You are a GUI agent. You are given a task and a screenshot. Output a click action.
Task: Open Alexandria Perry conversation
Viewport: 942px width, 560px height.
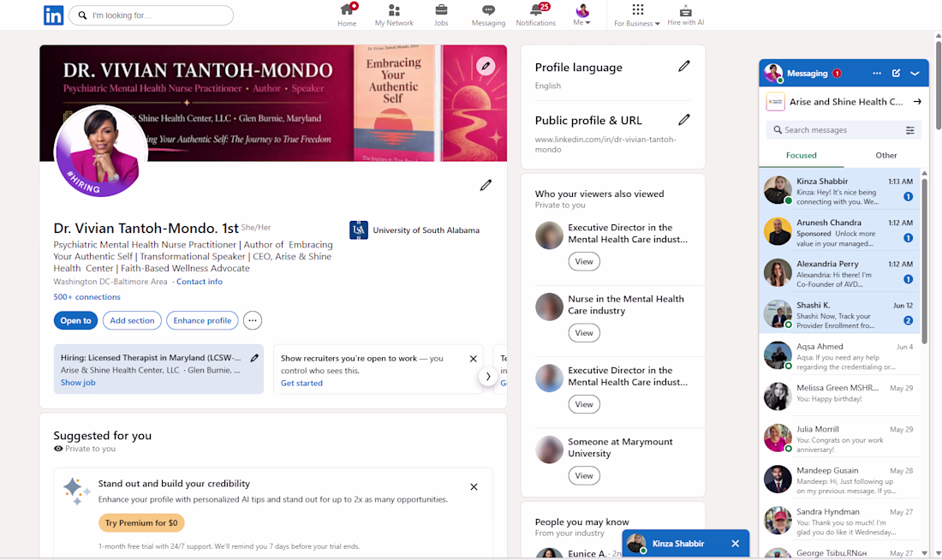839,273
